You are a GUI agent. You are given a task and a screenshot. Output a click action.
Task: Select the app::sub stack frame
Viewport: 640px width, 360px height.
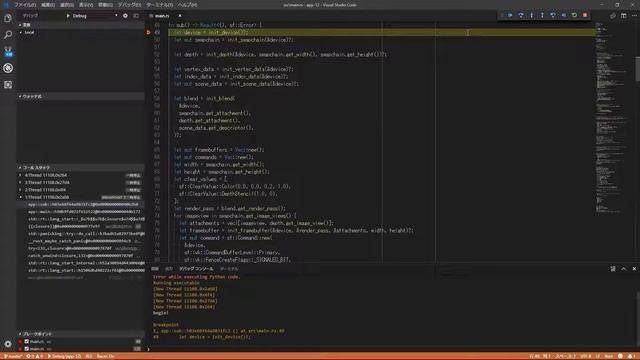coord(80,204)
